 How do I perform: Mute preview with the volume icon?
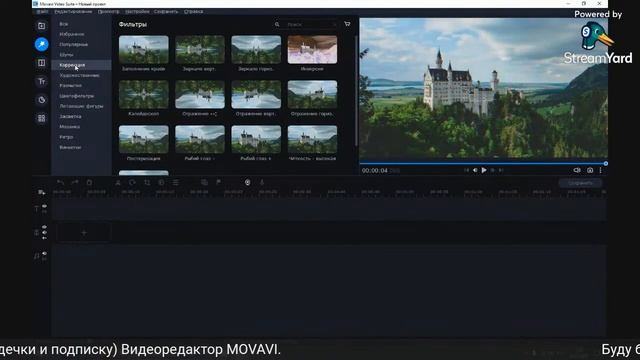coord(577,170)
